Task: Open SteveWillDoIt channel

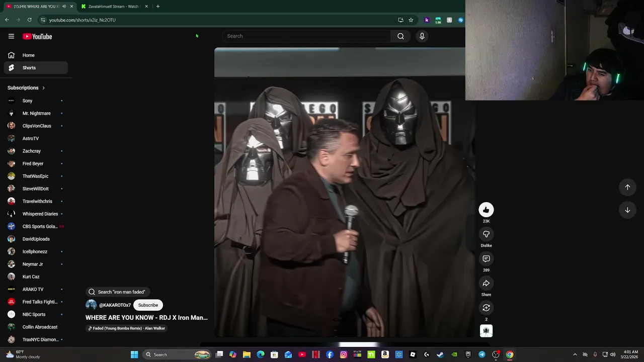Action: point(36,189)
